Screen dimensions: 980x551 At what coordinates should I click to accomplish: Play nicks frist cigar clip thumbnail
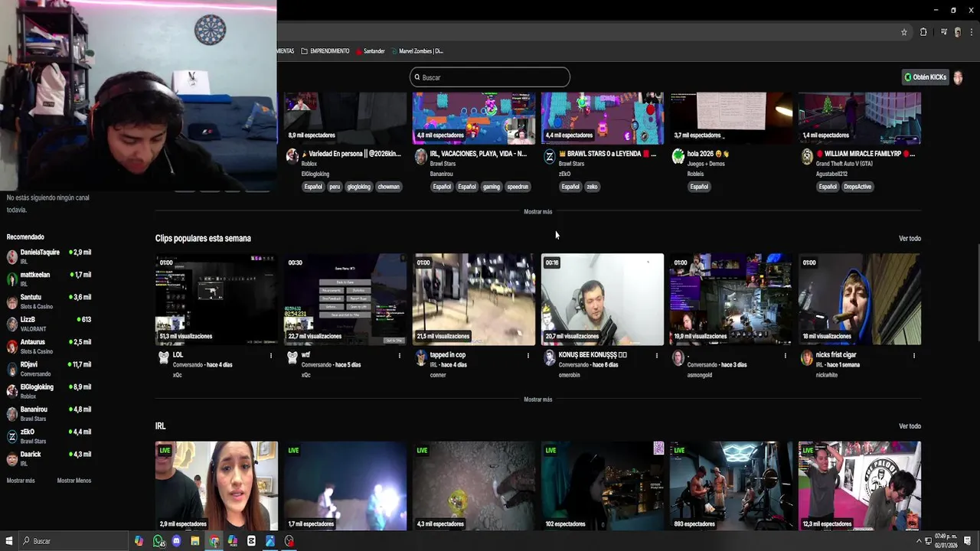pyautogui.click(x=860, y=299)
